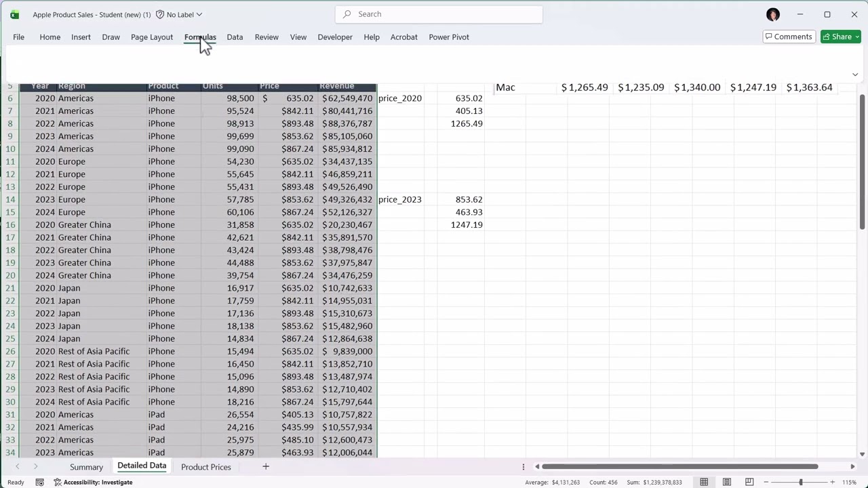Select the Help ribbon tab
The height and width of the screenshot is (488, 868).
coord(372,37)
